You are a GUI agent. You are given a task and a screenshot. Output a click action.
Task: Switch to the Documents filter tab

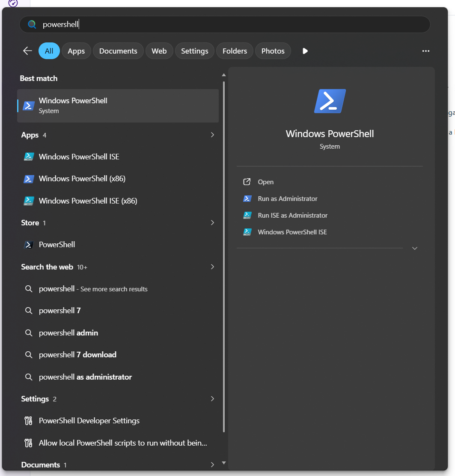118,51
